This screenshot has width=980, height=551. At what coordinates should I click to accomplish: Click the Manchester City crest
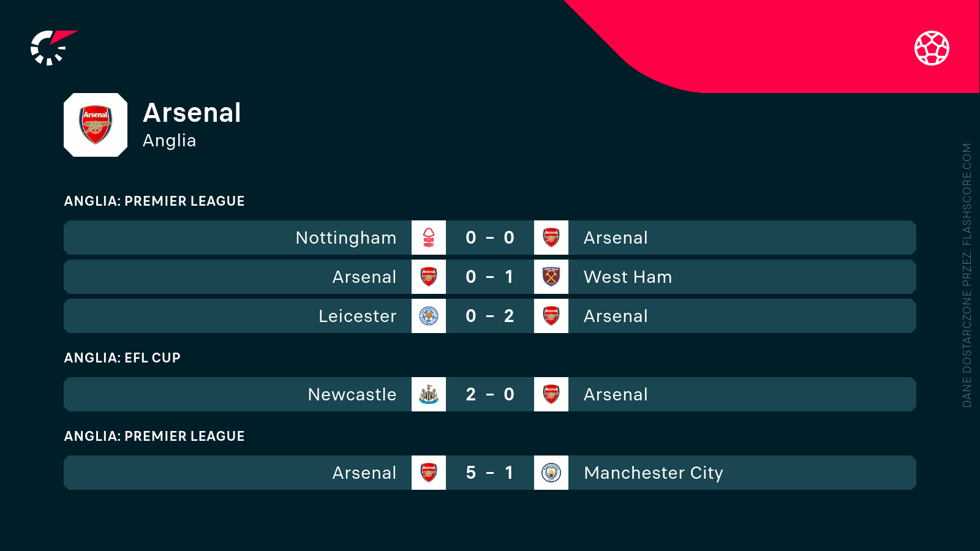(551, 473)
